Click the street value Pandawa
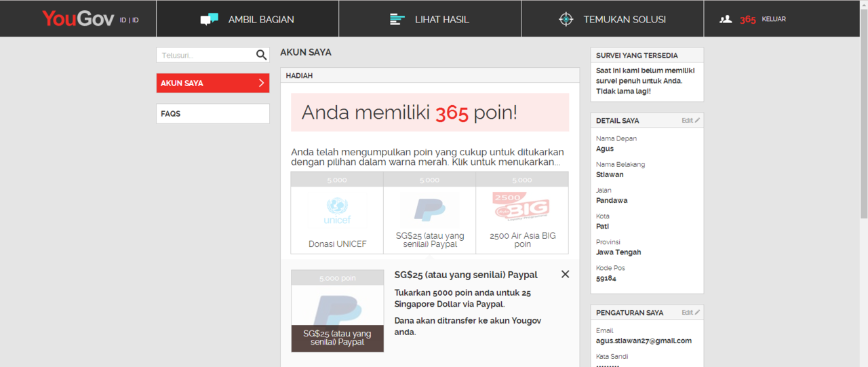Screen dimensions: 868x367 [612, 200]
